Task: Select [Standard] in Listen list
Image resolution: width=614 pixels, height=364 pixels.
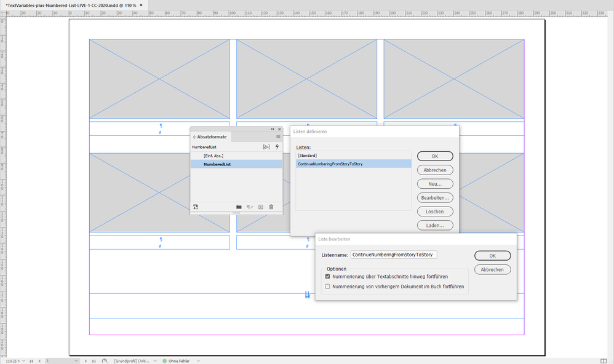Action: click(354, 156)
